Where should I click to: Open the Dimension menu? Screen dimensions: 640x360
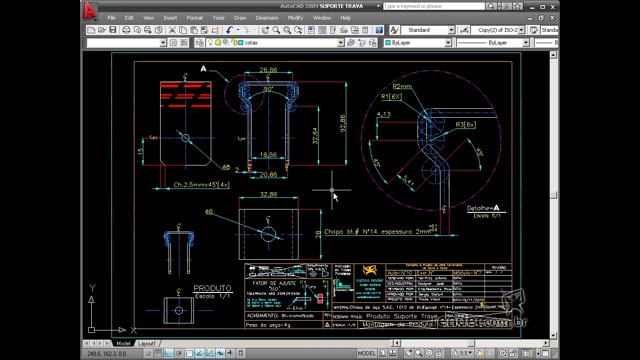point(267,18)
